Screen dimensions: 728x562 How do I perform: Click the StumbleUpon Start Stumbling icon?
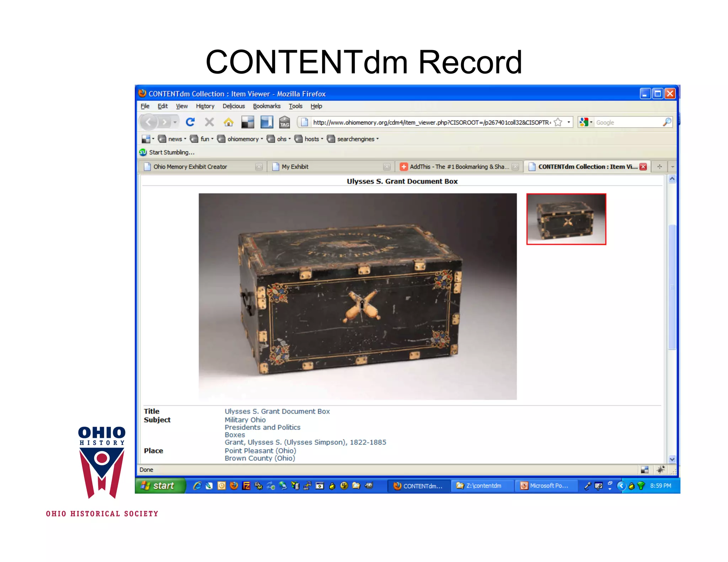click(x=143, y=152)
